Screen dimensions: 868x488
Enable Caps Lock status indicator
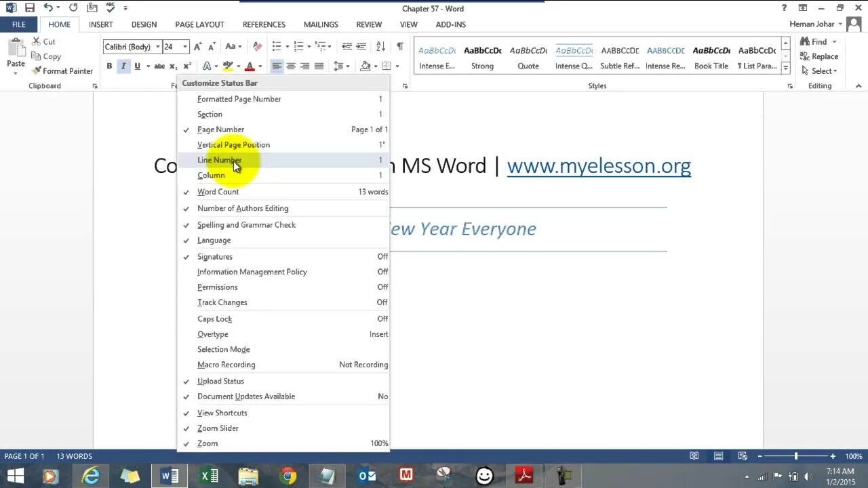[283, 319]
